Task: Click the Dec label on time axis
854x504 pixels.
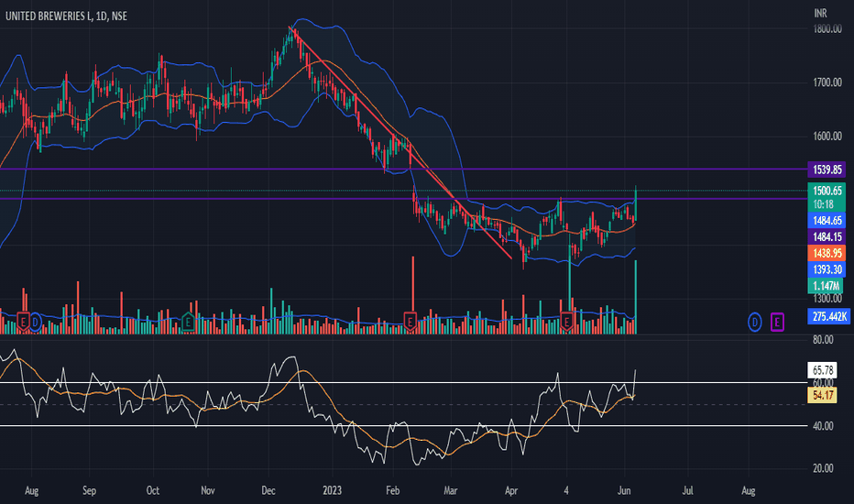Action: point(268,490)
